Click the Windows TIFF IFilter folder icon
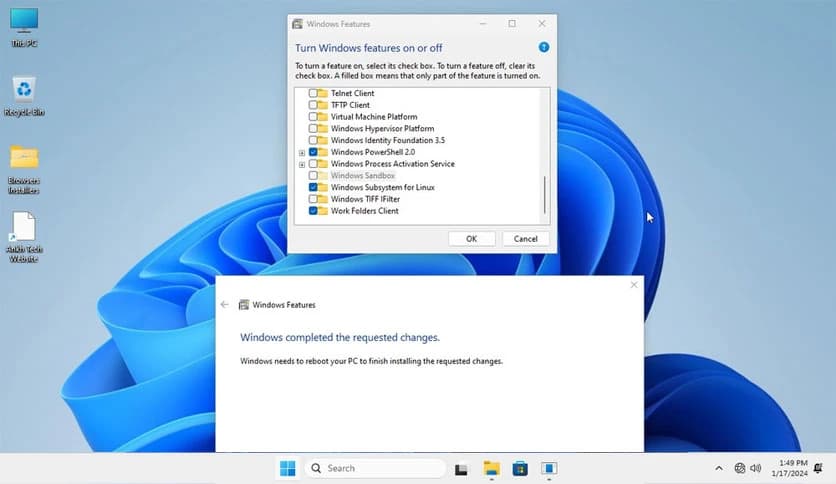836x484 pixels. tap(323, 199)
